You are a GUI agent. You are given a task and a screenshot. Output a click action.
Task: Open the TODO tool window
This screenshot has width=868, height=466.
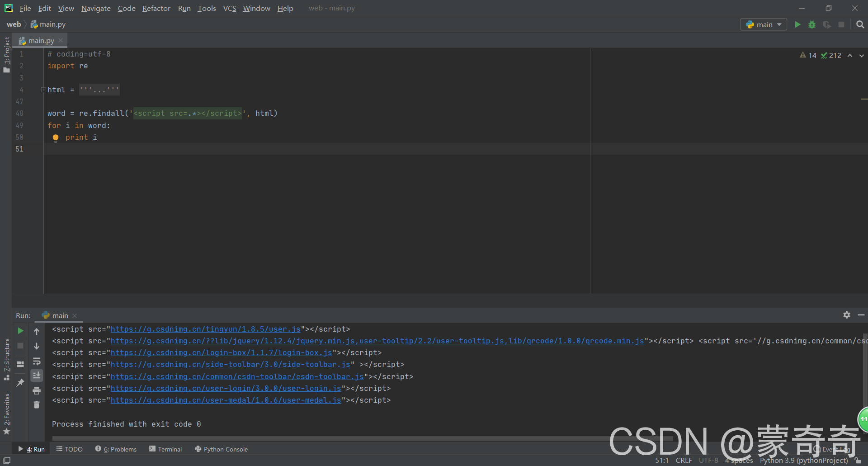[69, 449]
